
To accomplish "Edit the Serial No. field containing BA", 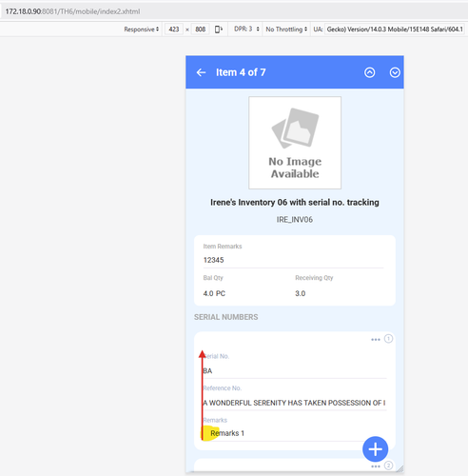I will click(295, 371).
